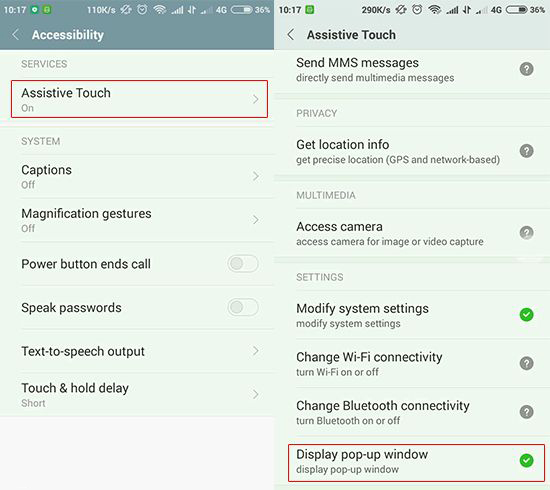
Task: Select the Display pop-up window row
Action: click(x=416, y=463)
